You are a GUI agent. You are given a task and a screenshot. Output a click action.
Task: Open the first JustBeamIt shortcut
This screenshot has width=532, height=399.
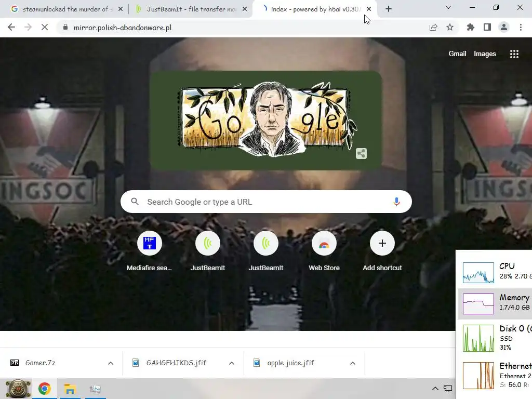(x=208, y=251)
